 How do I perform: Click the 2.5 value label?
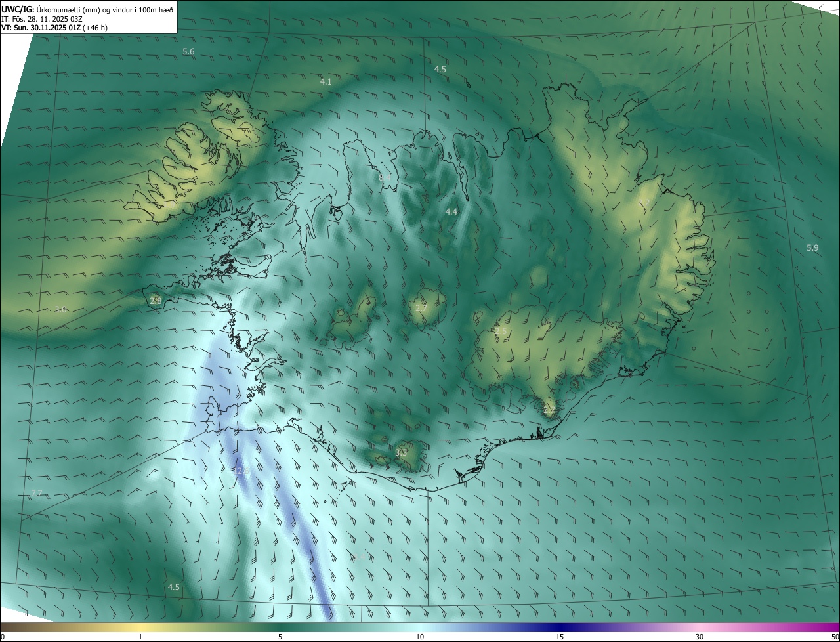(501, 332)
